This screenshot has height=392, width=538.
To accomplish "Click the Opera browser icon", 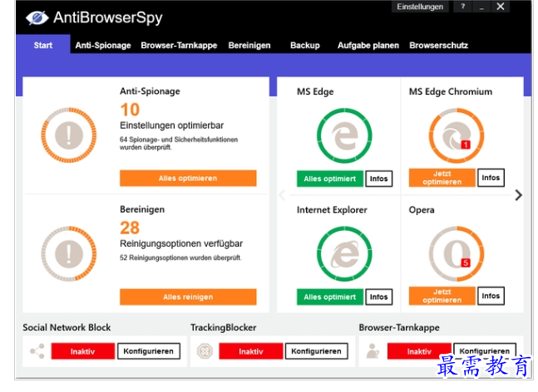I will tap(457, 253).
